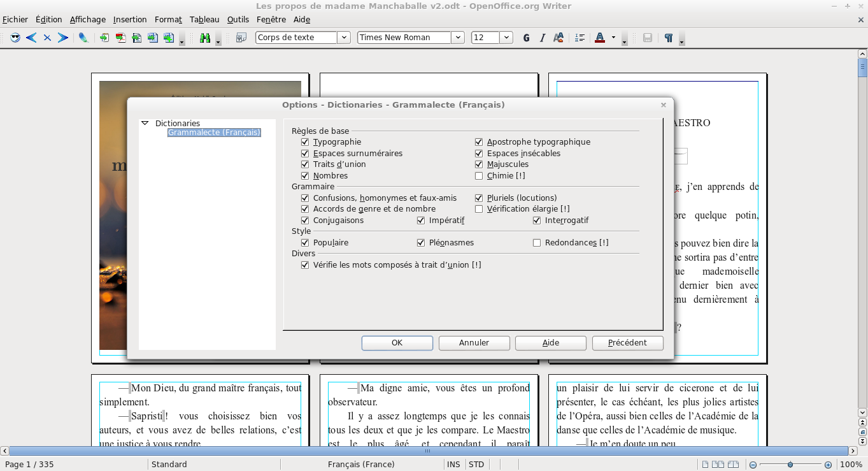
Task: Click the OK button in the dialog
Action: (397, 343)
